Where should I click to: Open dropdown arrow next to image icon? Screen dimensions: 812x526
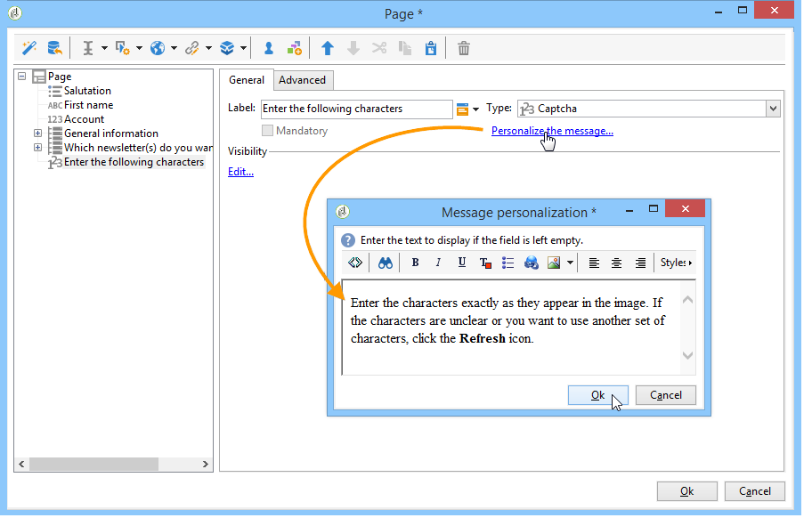click(x=570, y=263)
